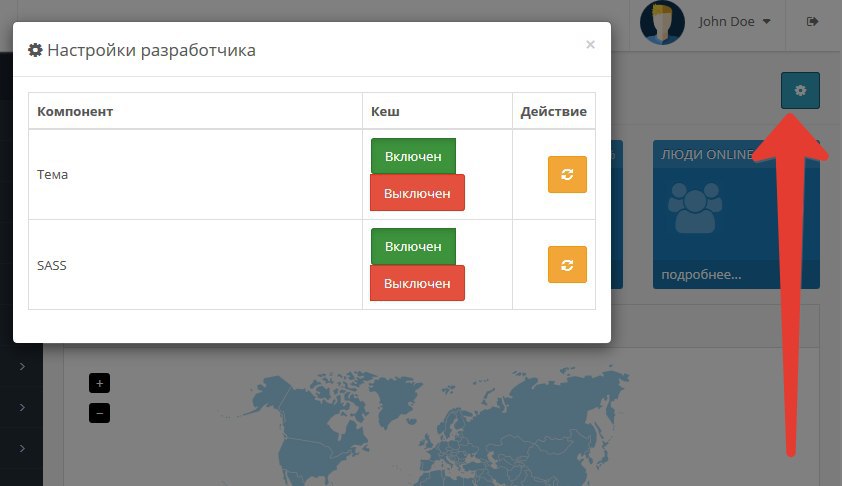Expand the top sidebar chevron item
The width and height of the screenshot is (842, 486).
(22, 366)
